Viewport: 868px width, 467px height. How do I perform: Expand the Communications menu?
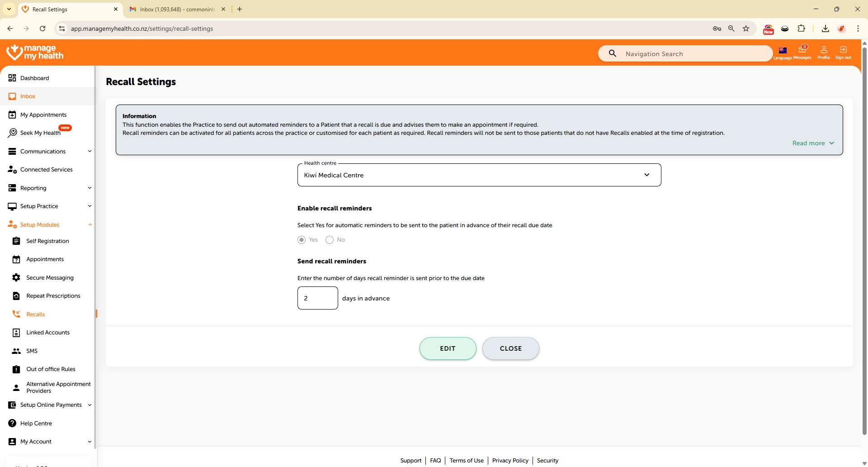[x=49, y=151]
